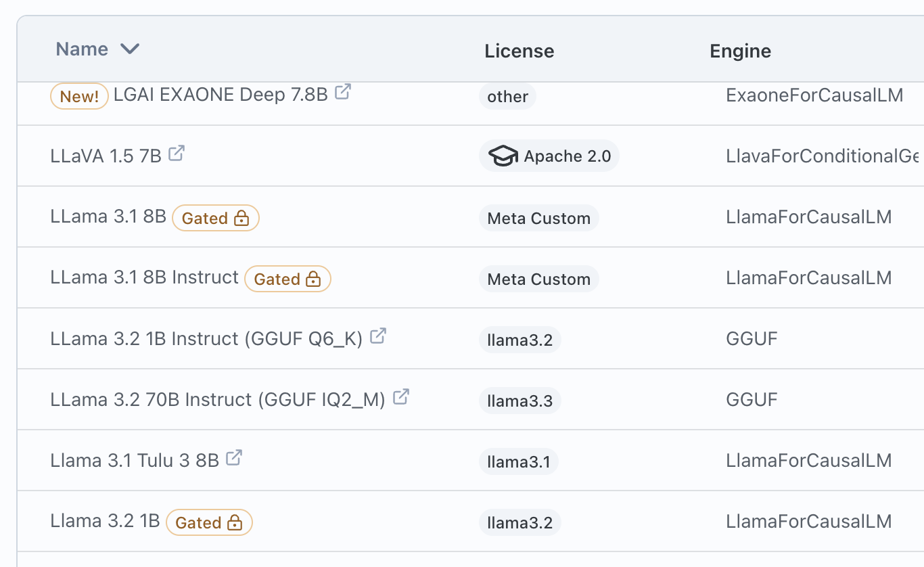The image size is (924, 567).
Task: Open external link icon next to LLaVA 1.5 7B
Action: click(177, 153)
